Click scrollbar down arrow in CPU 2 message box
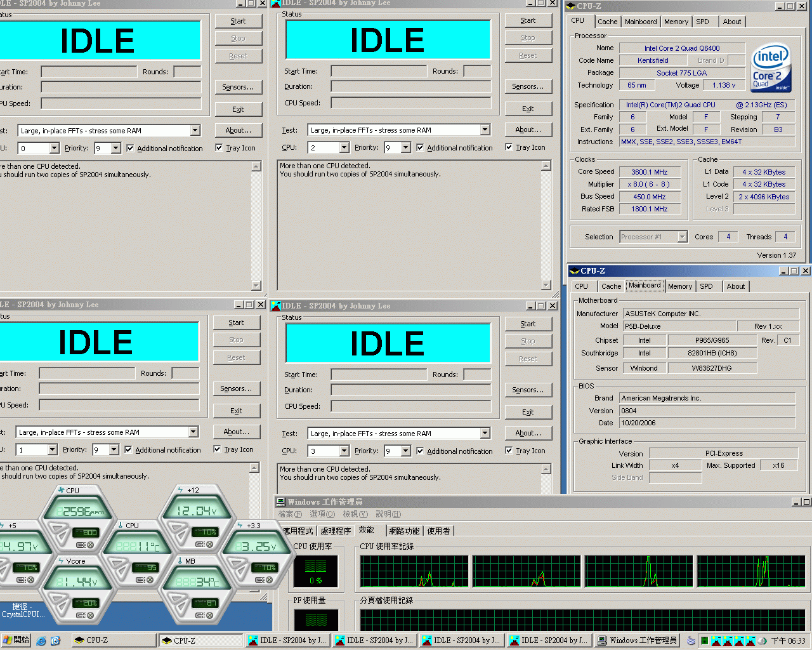Viewport: 812px width, 650px height. point(546,285)
